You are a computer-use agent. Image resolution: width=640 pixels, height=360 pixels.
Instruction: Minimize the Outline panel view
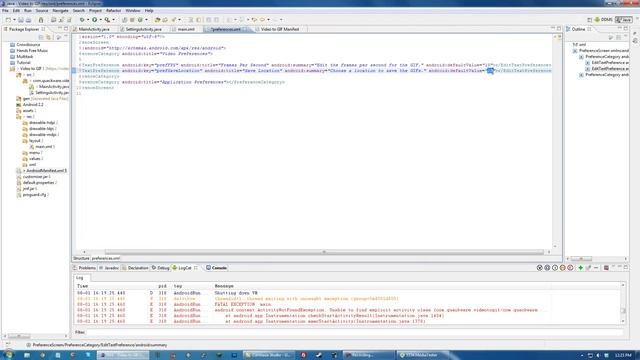620,29
